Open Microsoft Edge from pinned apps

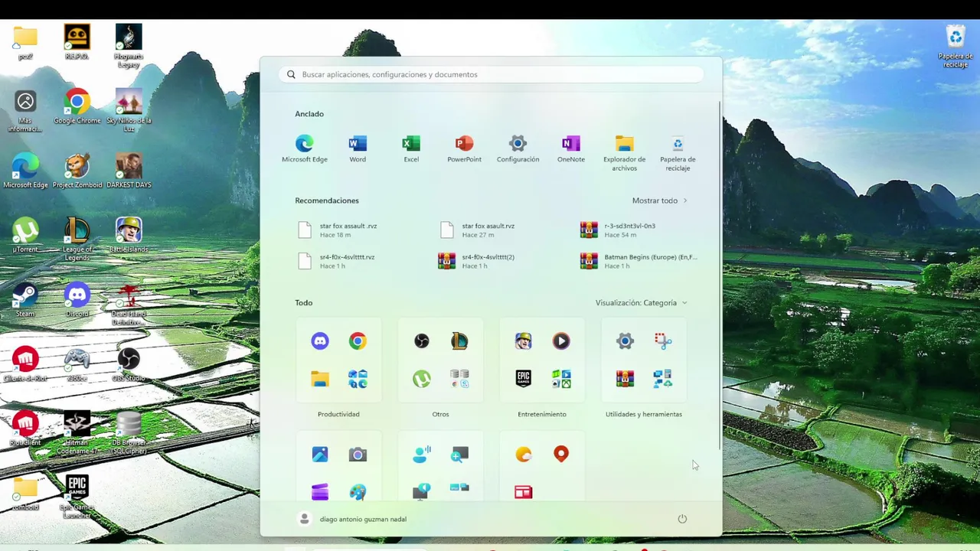coord(304,148)
